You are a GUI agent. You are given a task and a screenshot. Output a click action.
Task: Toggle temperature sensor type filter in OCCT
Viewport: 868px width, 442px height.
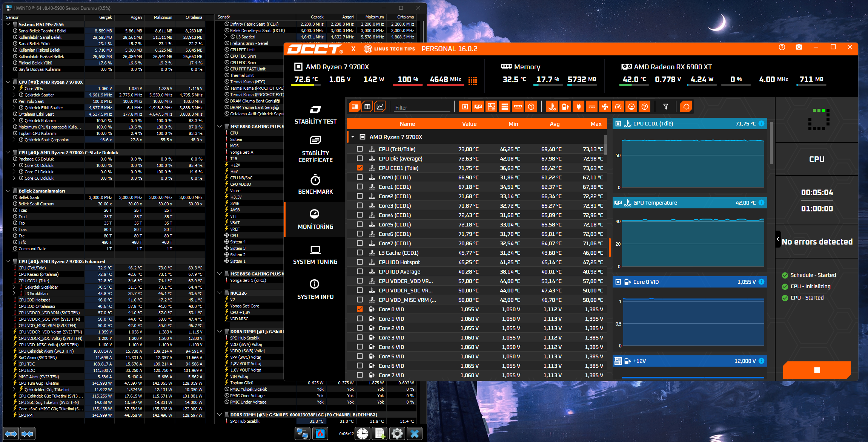pos(552,107)
